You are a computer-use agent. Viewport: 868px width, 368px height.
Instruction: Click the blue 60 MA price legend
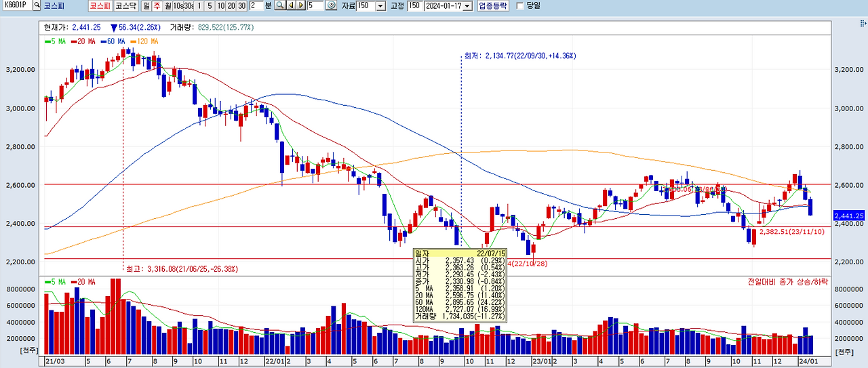pyautogui.click(x=113, y=41)
